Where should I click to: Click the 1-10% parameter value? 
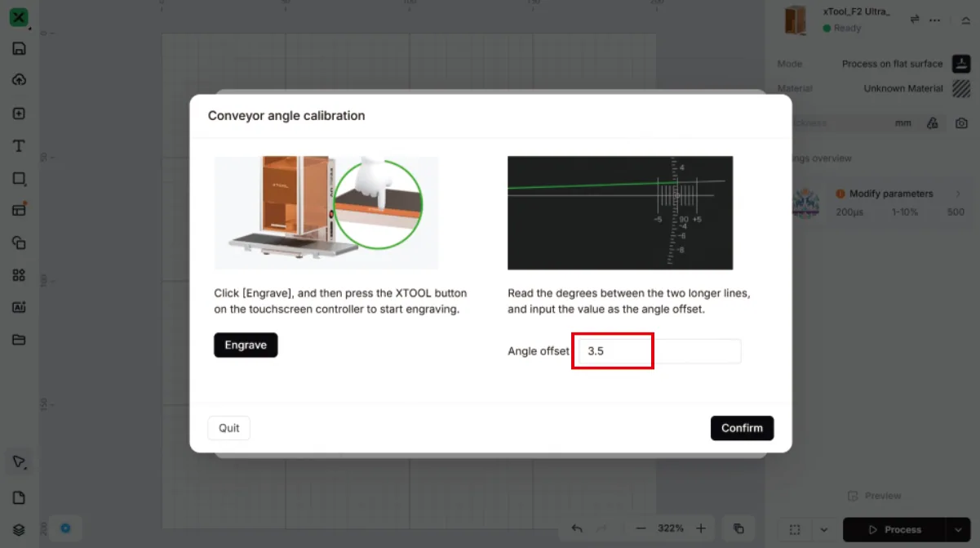pos(905,212)
